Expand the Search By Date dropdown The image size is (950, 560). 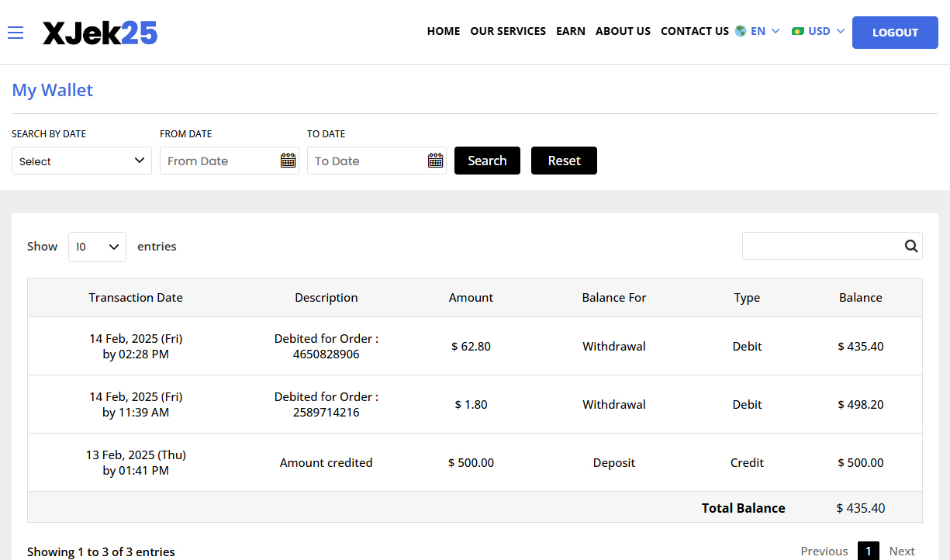click(81, 161)
